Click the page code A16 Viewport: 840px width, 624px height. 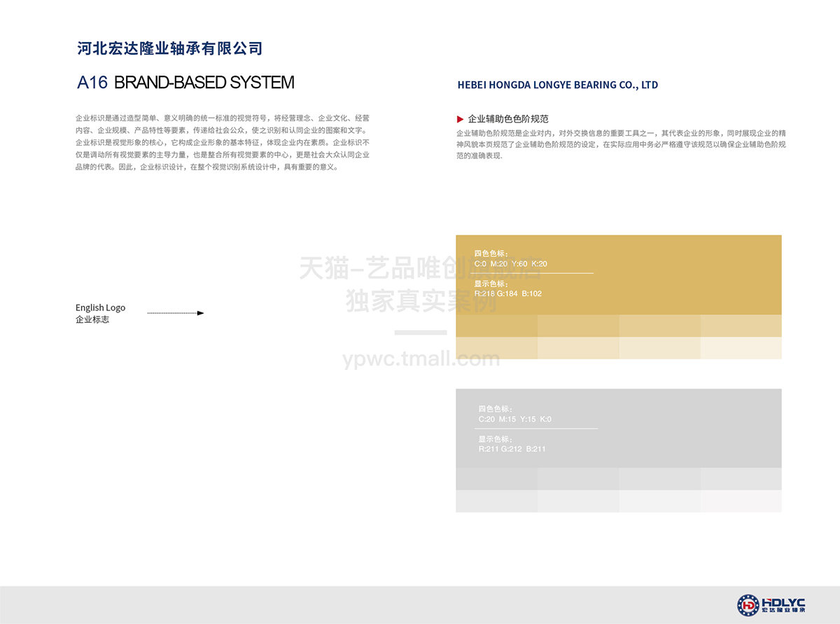pyautogui.click(x=92, y=83)
